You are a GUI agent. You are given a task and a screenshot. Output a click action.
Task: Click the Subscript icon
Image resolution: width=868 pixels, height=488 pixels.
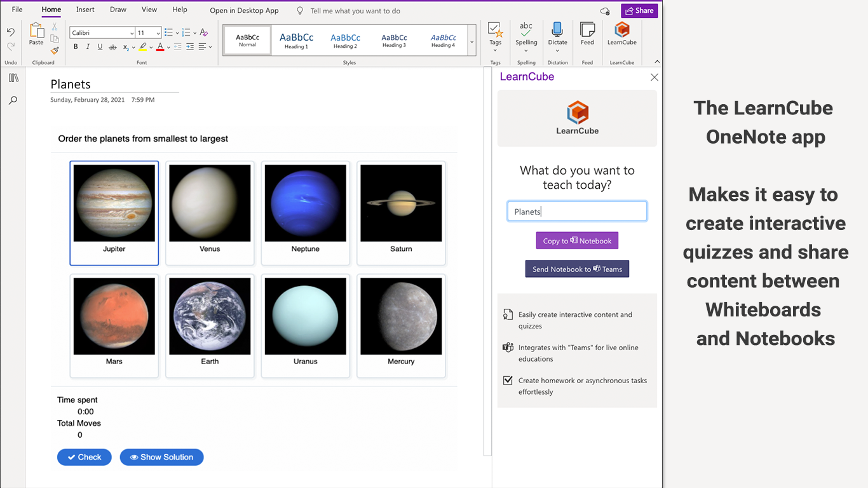click(x=126, y=47)
